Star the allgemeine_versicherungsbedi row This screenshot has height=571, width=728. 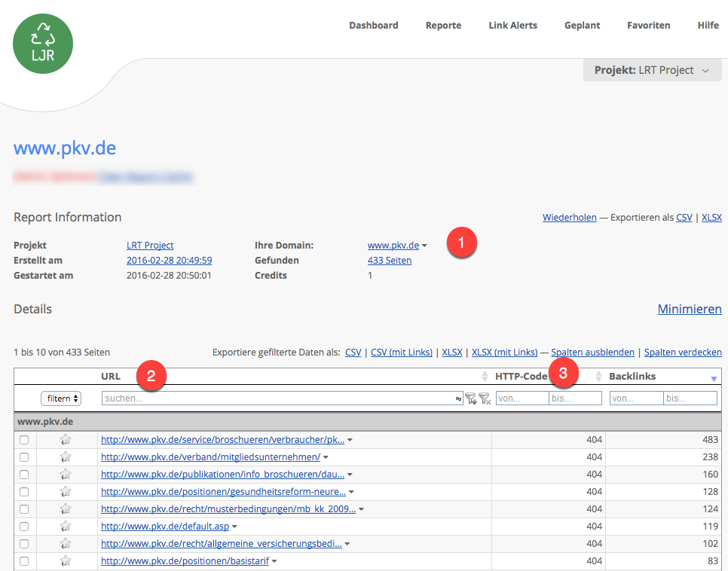66,543
